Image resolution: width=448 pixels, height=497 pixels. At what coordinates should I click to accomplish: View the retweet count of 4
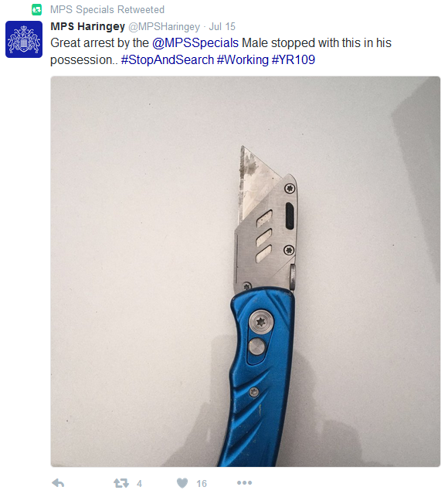pyautogui.click(x=139, y=484)
